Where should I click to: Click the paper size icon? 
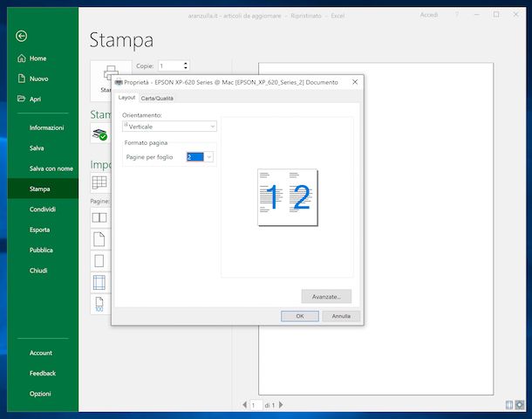(x=99, y=261)
